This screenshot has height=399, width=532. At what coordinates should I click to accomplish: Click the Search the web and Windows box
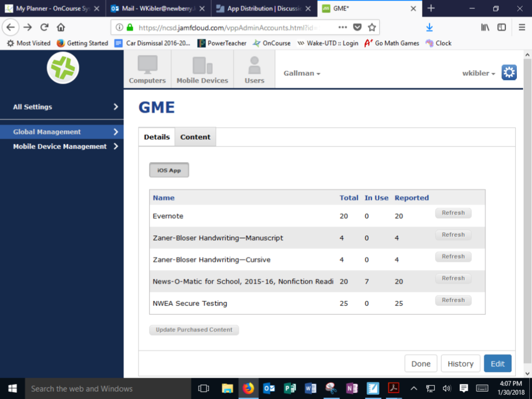(x=108, y=389)
